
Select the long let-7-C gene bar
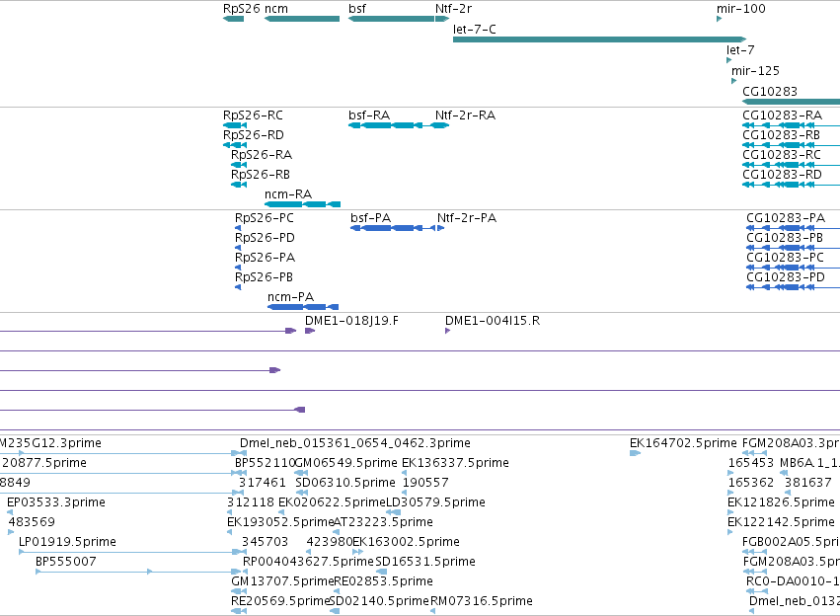599,39
